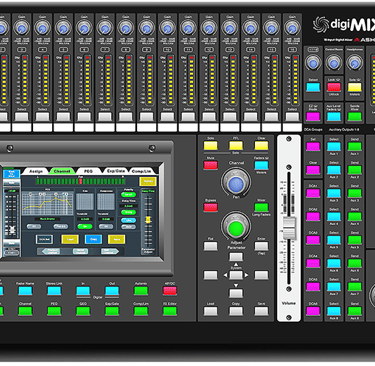Click the Load button on the control panel

pyautogui.click(x=210, y=311)
